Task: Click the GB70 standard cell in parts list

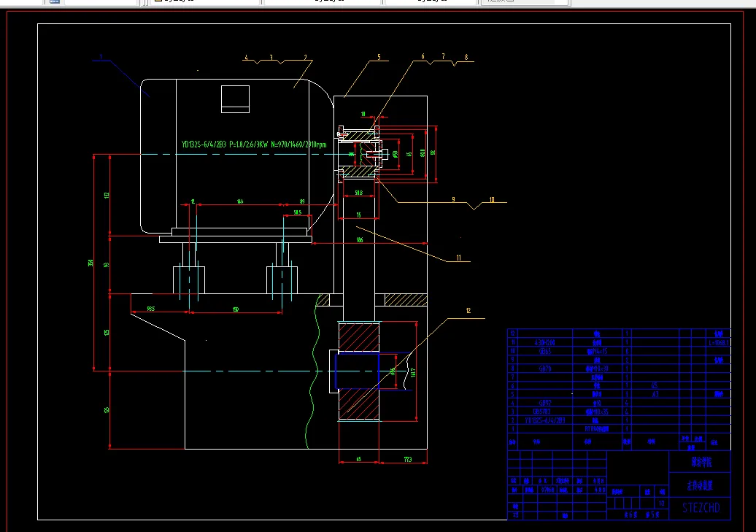Action: (x=545, y=369)
